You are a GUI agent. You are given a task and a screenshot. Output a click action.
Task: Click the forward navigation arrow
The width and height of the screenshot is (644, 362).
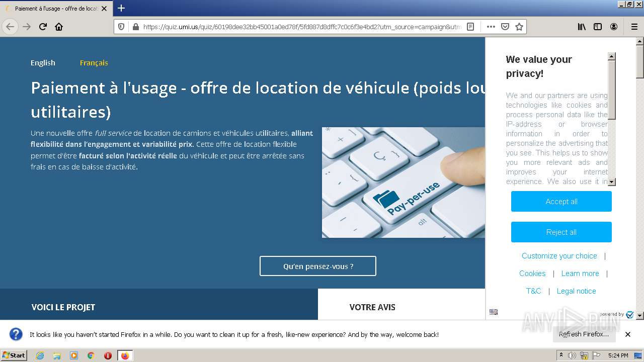pyautogui.click(x=27, y=27)
